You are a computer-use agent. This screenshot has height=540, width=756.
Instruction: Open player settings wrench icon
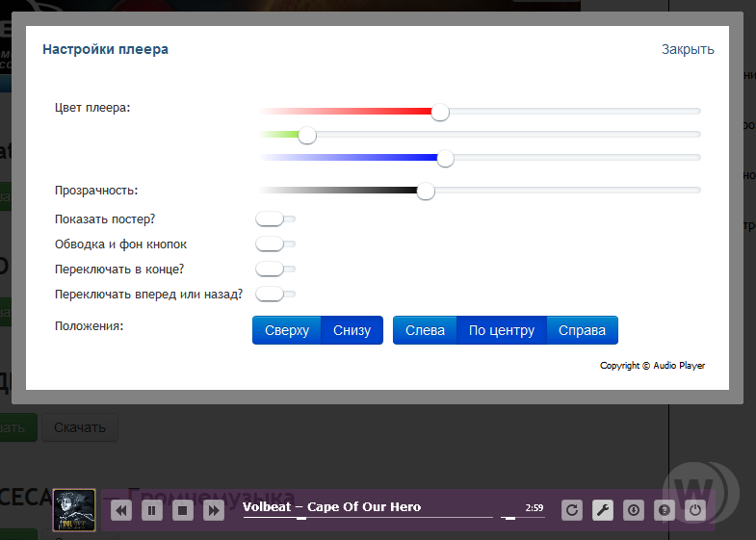603,510
